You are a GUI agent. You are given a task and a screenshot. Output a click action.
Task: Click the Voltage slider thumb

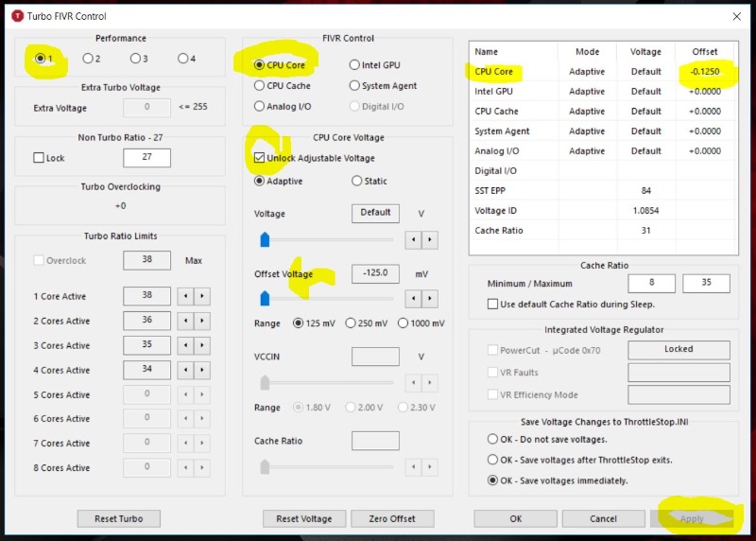click(x=265, y=239)
